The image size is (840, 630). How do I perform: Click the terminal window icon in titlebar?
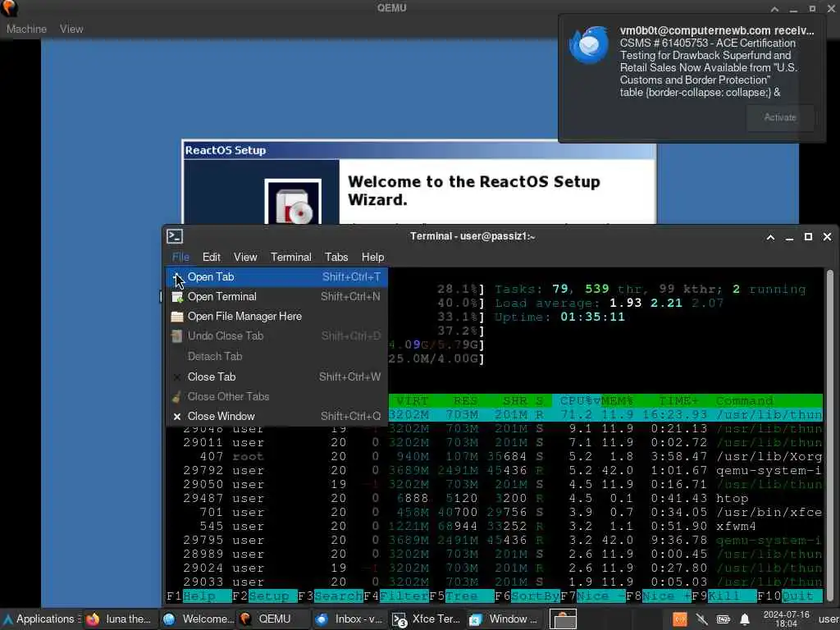click(x=175, y=236)
